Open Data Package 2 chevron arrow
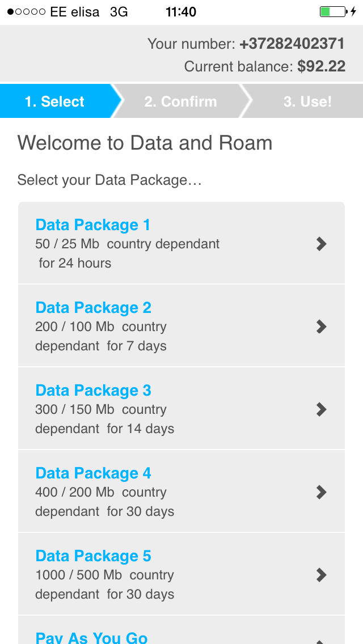The height and width of the screenshot is (644, 363). coord(321,327)
